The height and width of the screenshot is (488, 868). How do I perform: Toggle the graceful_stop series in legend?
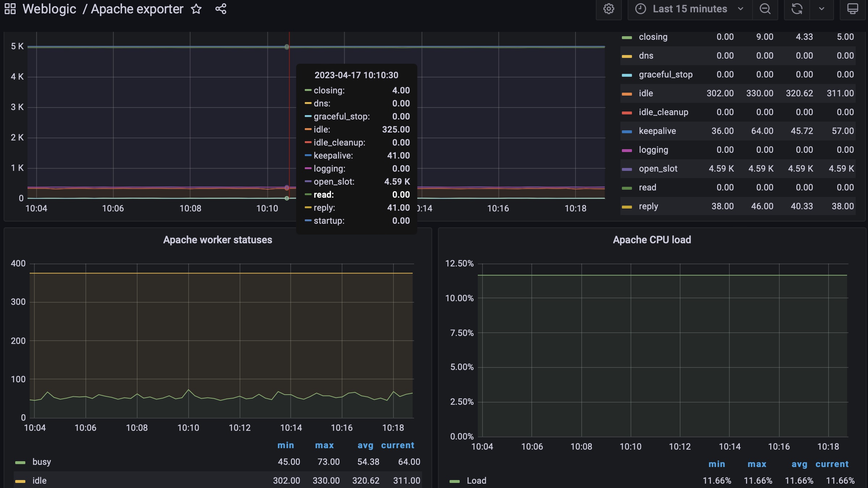(666, 75)
